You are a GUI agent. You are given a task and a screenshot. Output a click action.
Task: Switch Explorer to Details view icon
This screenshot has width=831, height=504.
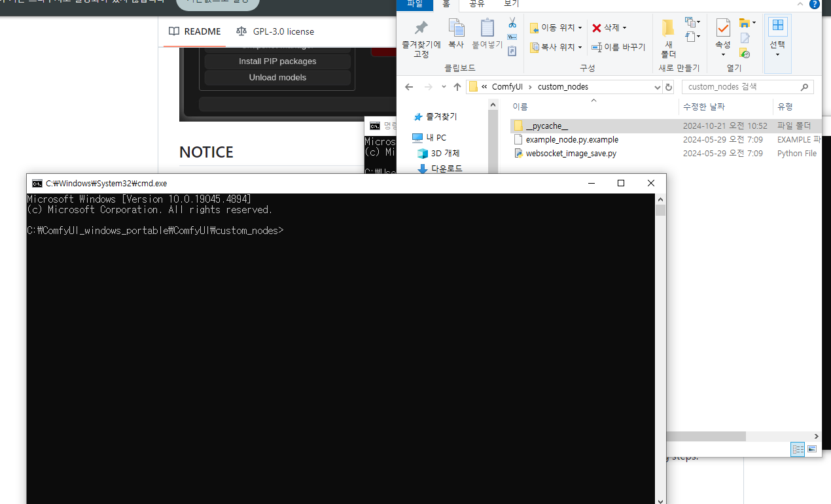click(798, 449)
